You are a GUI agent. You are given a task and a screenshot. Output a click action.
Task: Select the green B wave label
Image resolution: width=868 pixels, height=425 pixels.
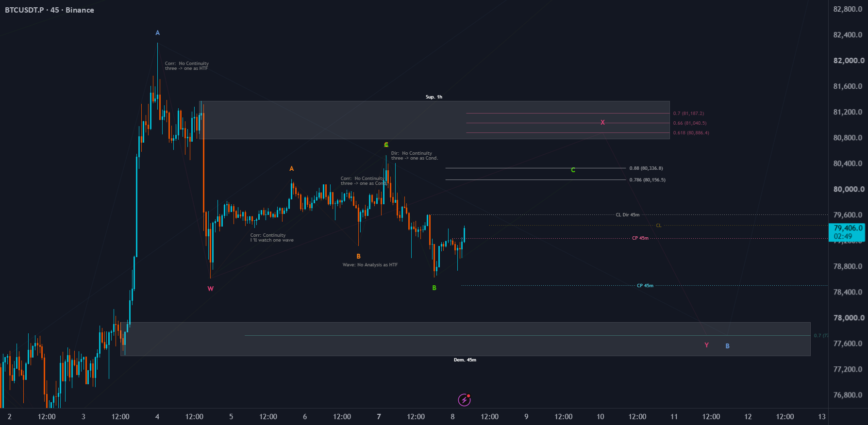(x=434, y=288)
